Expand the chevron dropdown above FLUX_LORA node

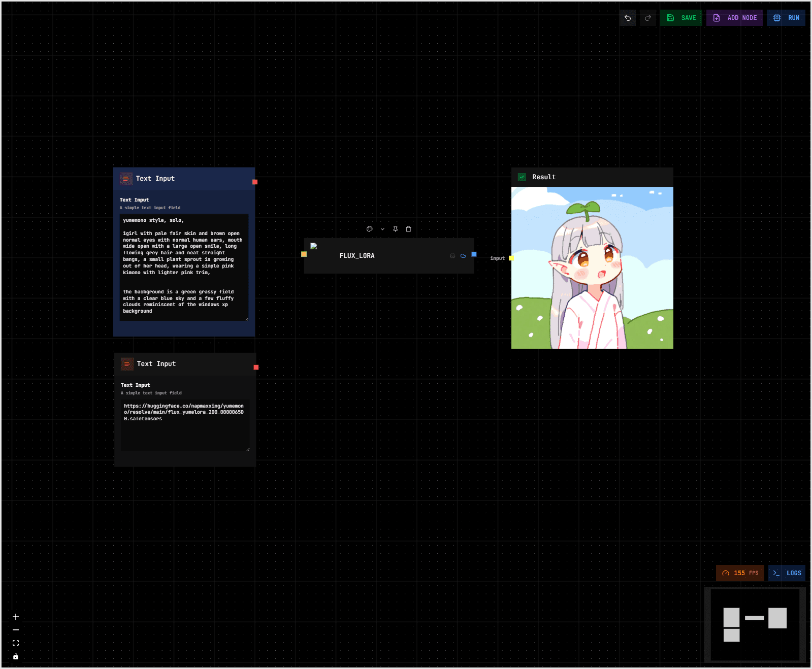click(382, 229)
